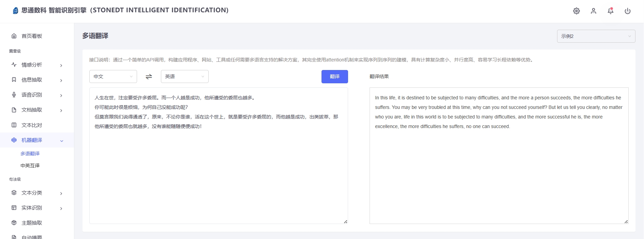Check notifications using the bell icon

610,11
